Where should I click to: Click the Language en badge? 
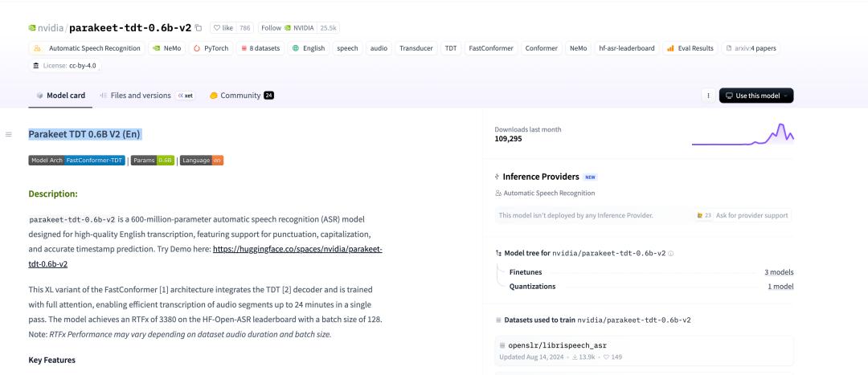[x=202, y=160]
